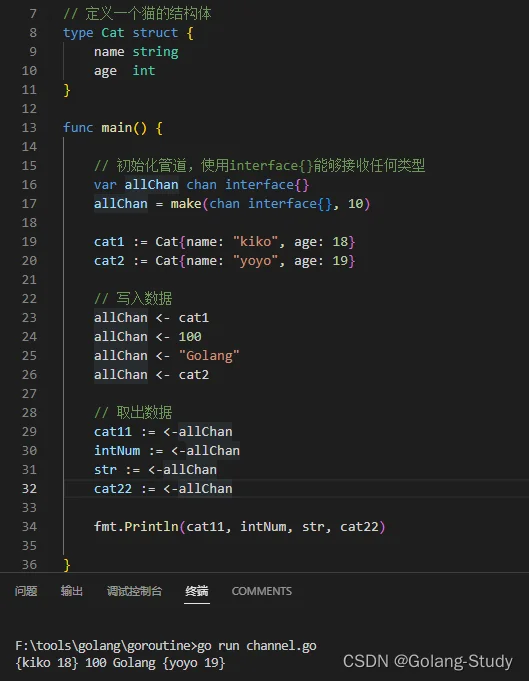Switch to the COMMENTS tab

261,591
